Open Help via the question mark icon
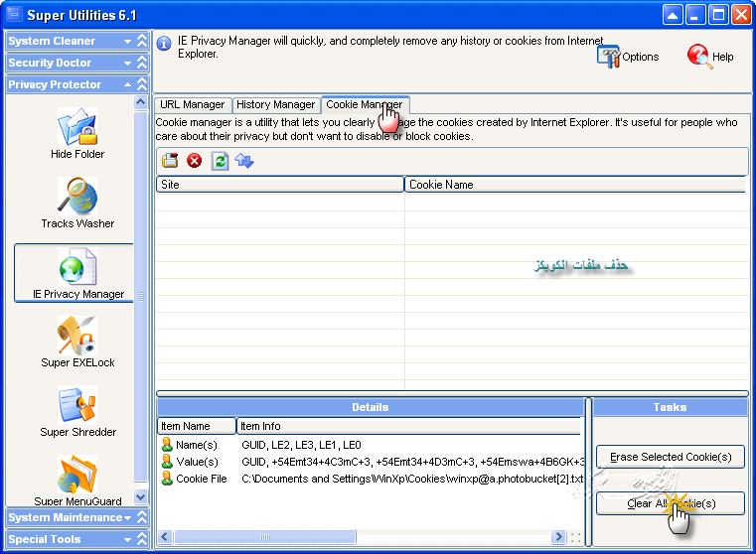 pyautogui.click(x=699, y=57)
